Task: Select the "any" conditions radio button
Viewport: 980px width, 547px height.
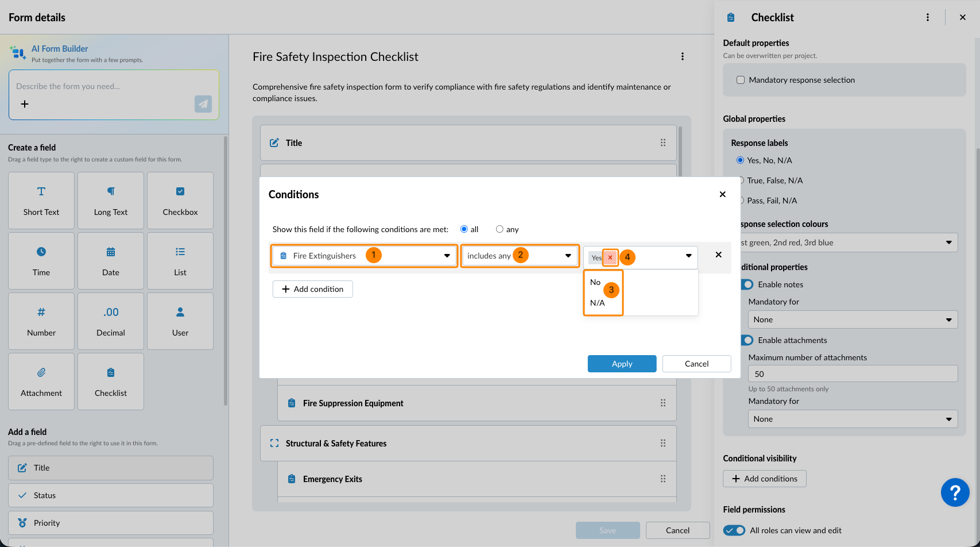Action: [499, 229]
